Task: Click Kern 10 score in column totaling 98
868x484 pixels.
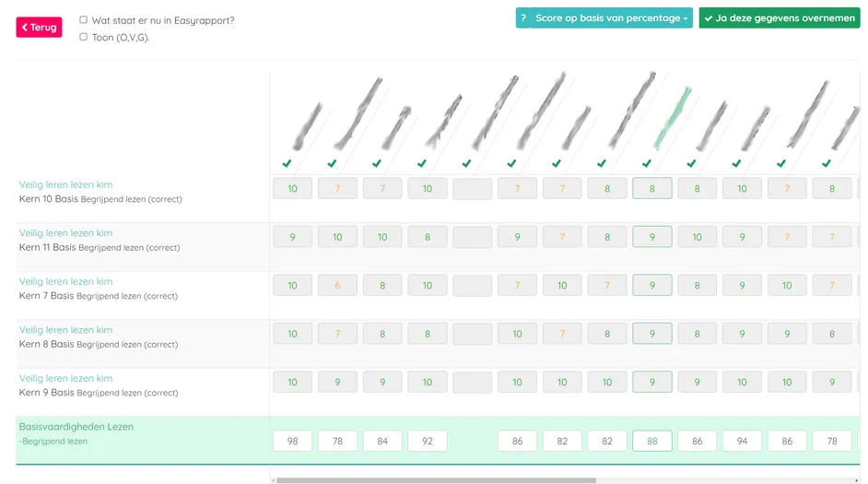Action: 292,188
